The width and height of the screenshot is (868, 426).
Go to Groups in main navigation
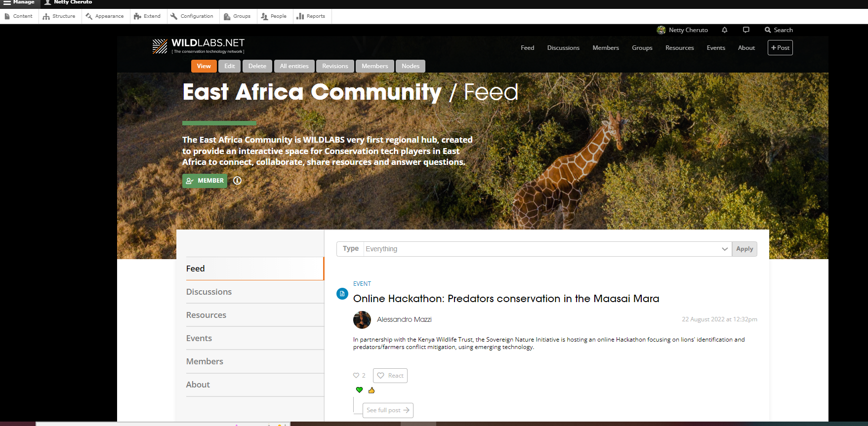[x=642, y=48]
